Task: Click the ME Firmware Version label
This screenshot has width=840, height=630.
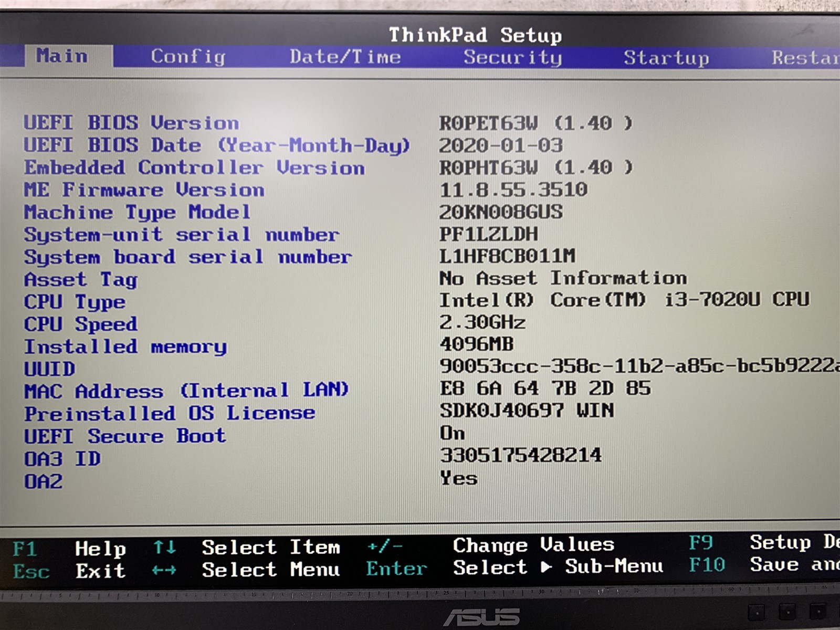Action: [144, 190]
